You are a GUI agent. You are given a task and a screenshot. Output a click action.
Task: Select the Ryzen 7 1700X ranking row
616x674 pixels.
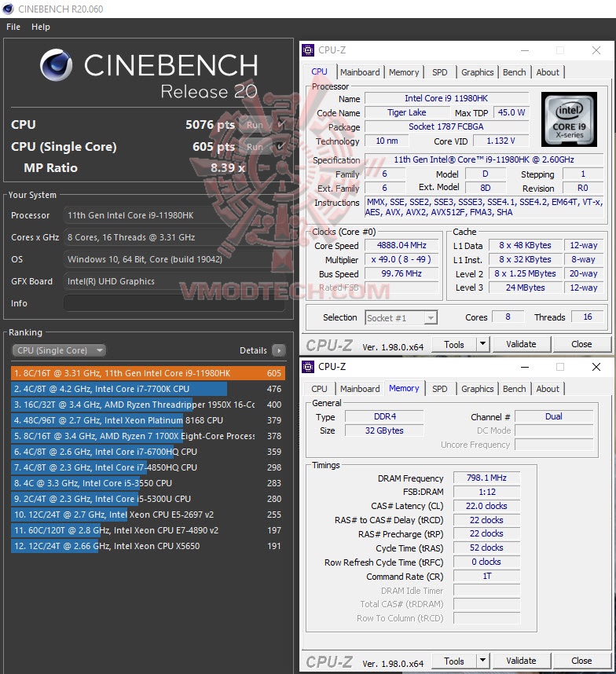click(148, 436)
